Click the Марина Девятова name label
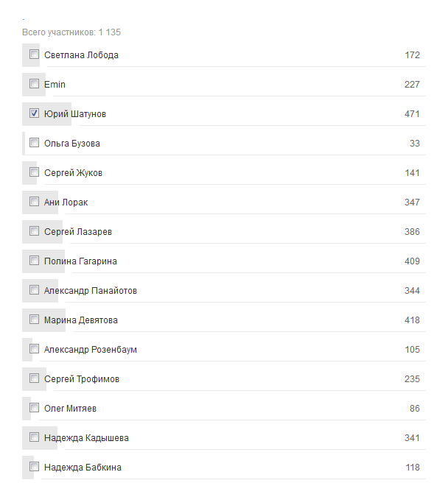Screen dimensions: 448x497 click(x=80, y=320)
